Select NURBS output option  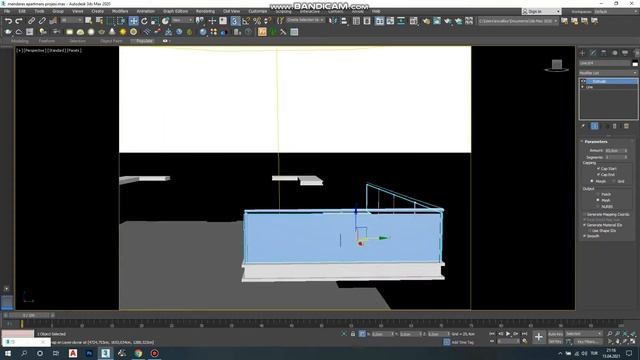click(598, 207)
